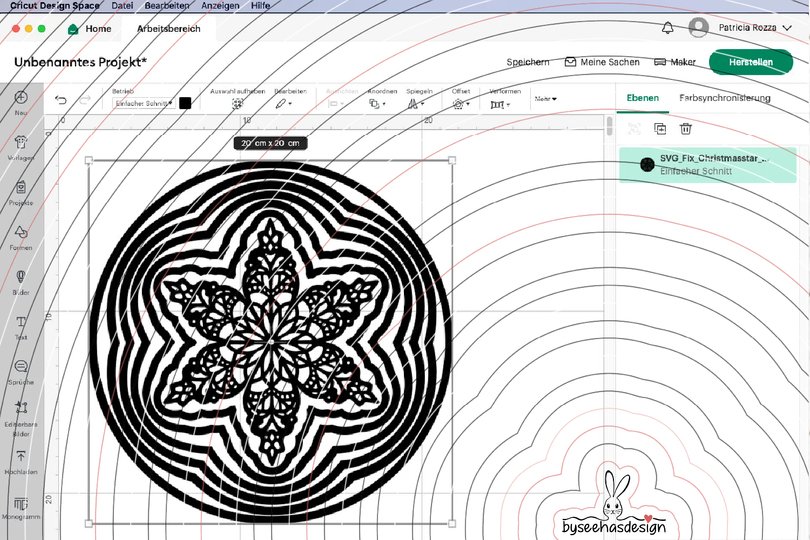Click the Neu (new project) plus icon

pos(21,97)
